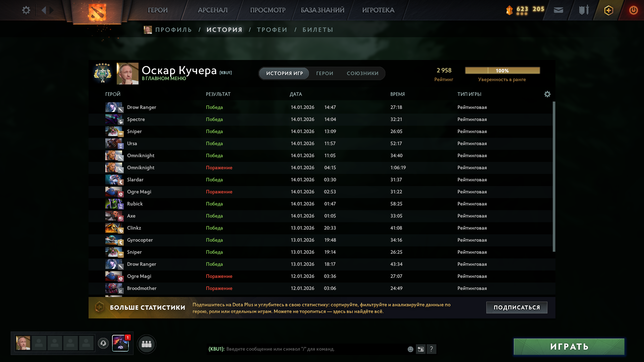The width and height of the screenshot is (644, 362).
Task: Navigate back with the left arrow
Action: tap(44, 10)
